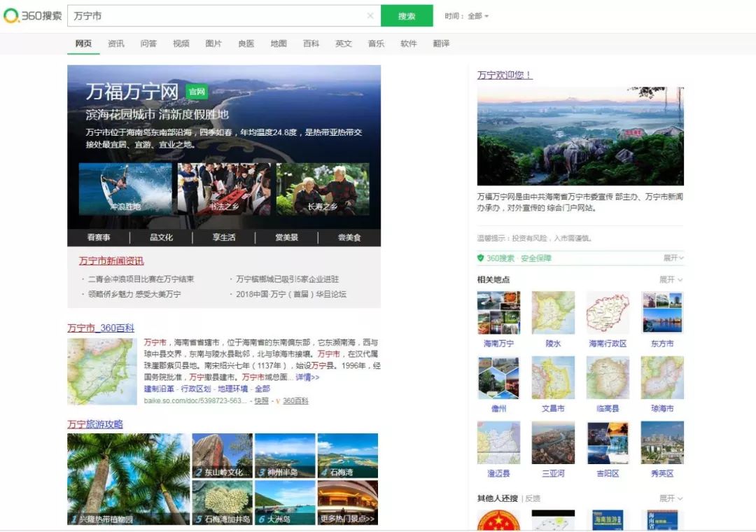Open the 万宁市新闻资讯 link
The height and width of the screenshot is (532, 756).
111,261
